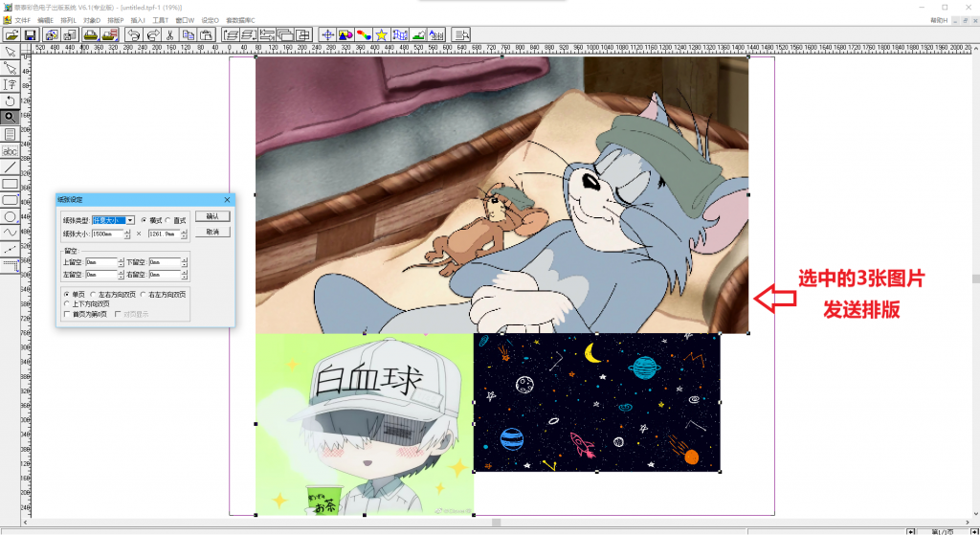Click the Tom and Jerry image
The image size is (980, 535).
(501, 194)
